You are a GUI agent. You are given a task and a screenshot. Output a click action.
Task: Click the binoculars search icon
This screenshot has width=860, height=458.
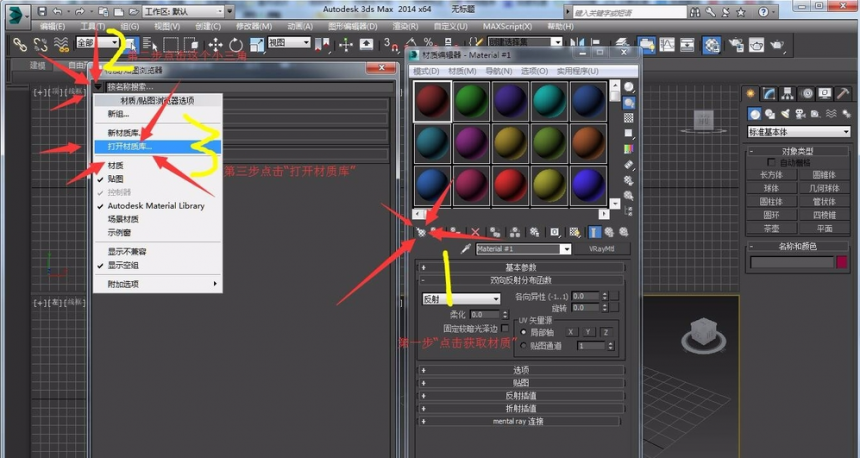click(695, 12)
